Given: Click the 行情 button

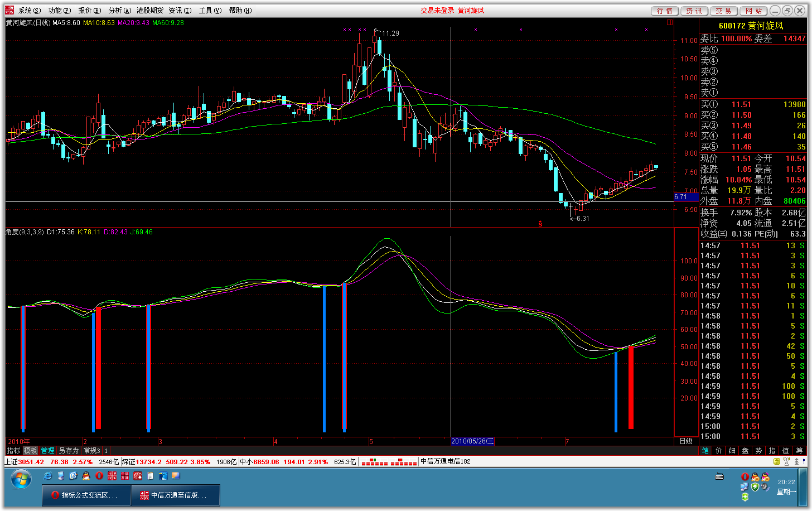Looking at the screenshot, I should (x=664, y=11).
